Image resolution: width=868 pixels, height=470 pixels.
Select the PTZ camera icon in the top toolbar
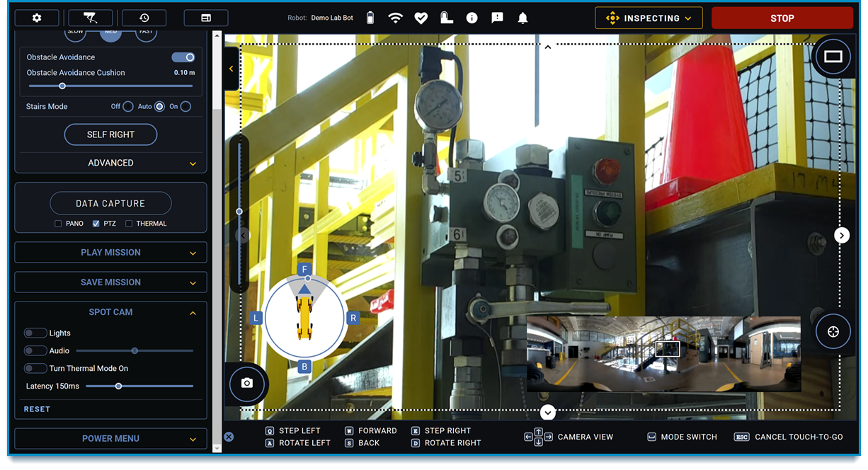pos(91,18)
